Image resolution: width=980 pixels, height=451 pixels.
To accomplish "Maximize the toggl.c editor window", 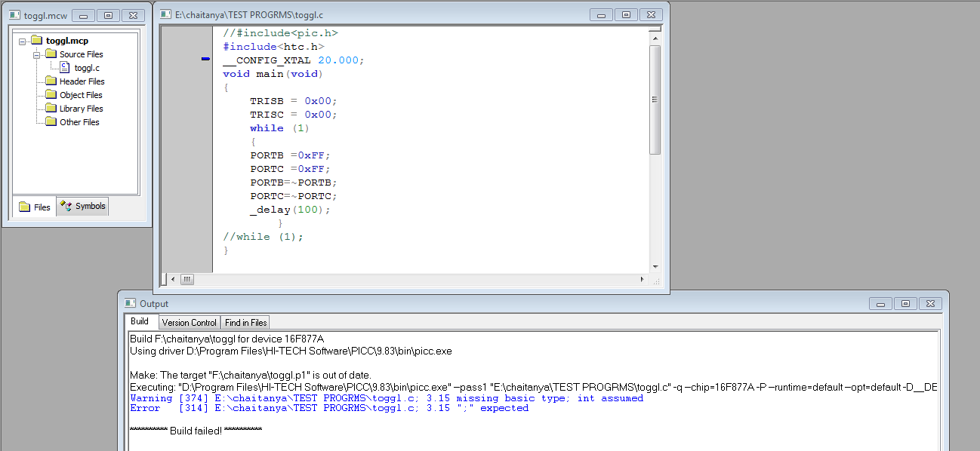I will pyautogui.click(x=626, y=14).
